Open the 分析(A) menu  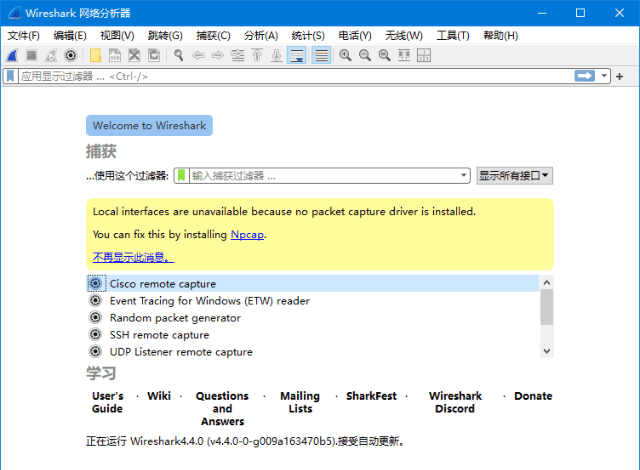click(261, 35)
